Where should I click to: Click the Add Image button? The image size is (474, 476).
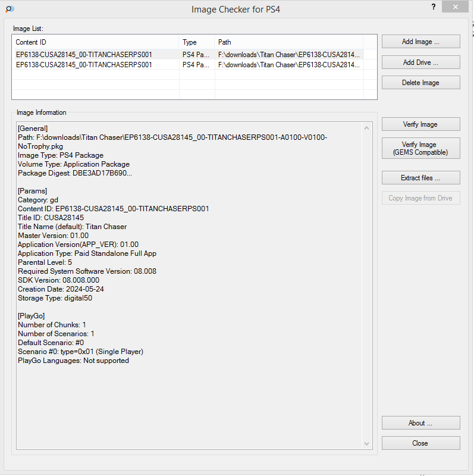pyautogui.click(x=420, y=42)
